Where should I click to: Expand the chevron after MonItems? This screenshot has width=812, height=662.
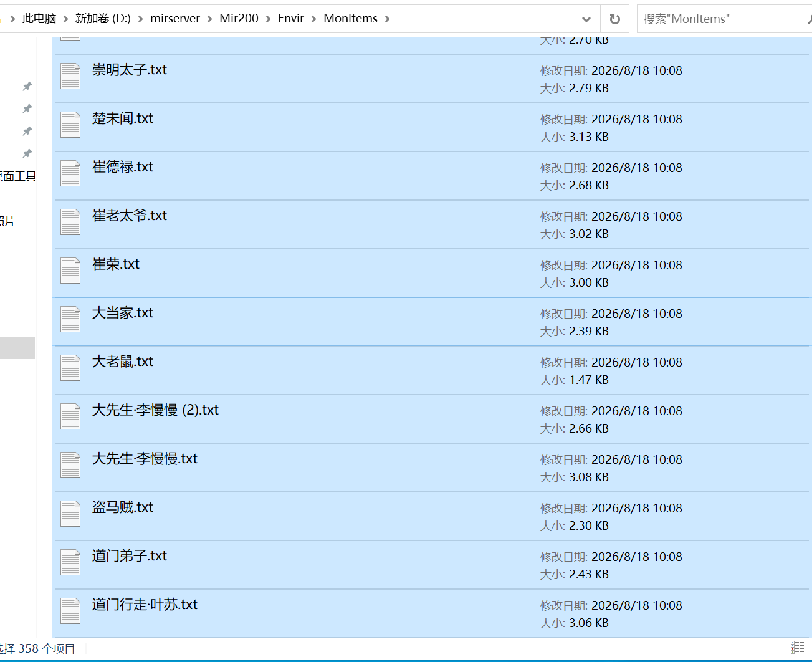point(387,19)
